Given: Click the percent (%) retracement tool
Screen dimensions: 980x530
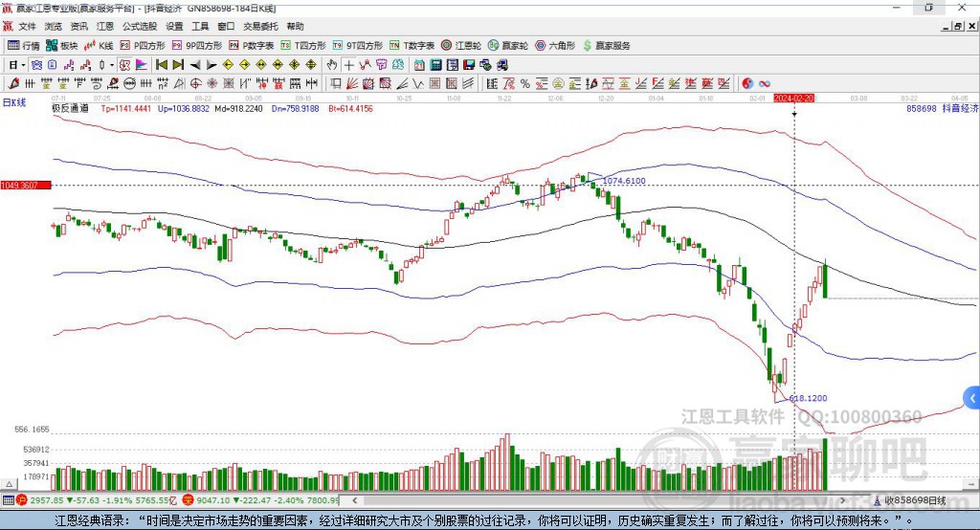Looking at the screenshot, I should click(x=525, y=84).
